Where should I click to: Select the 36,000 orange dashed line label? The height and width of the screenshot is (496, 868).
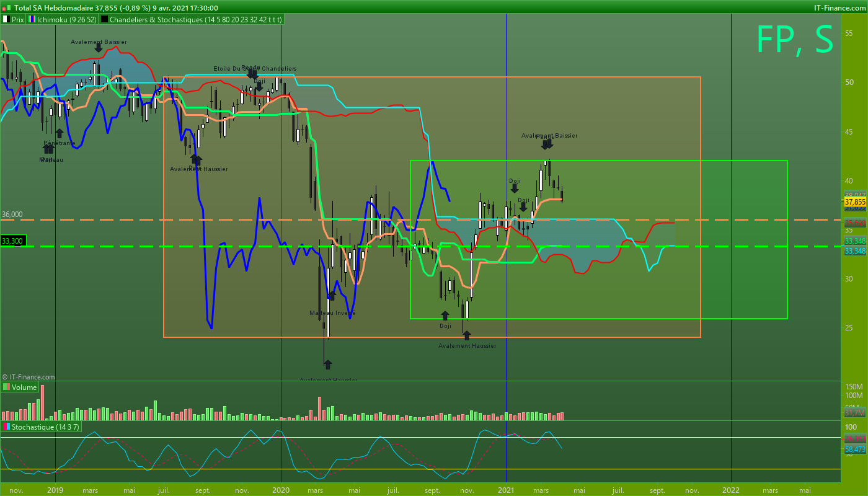[12, 215]
